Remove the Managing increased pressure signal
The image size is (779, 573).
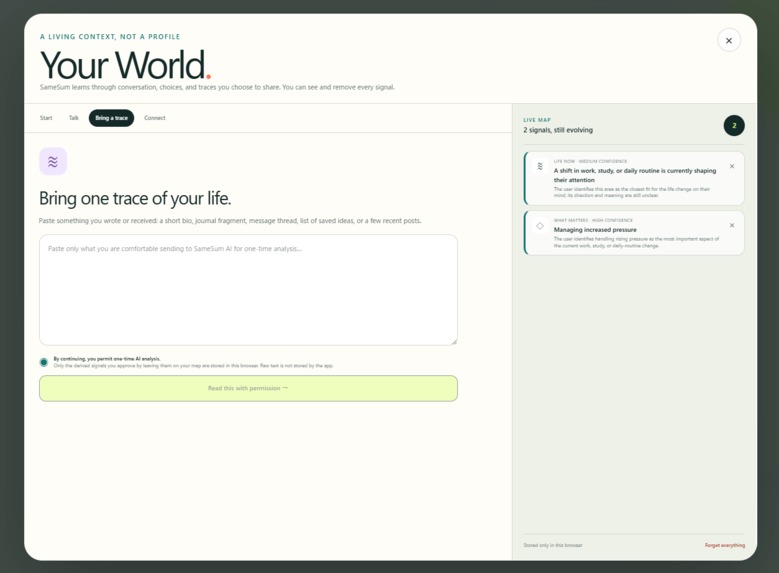(732, 226)
